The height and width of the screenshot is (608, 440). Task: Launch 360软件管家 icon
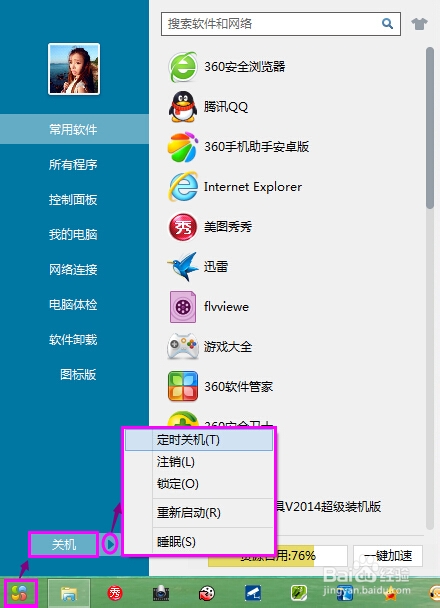click(183, 386)
